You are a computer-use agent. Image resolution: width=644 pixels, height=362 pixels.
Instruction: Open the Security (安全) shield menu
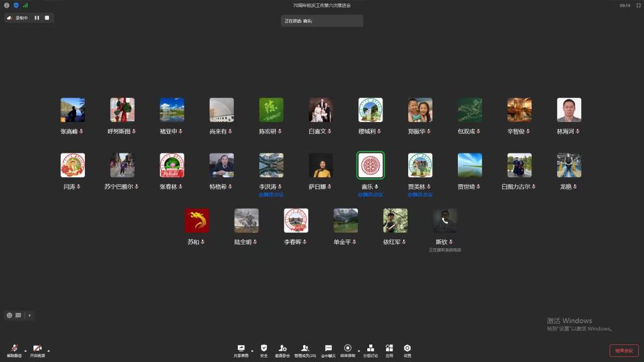pos(264,349)
